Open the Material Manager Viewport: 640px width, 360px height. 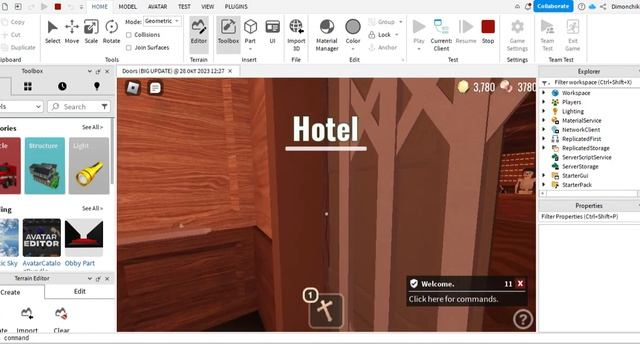click(x=327, y=35)
